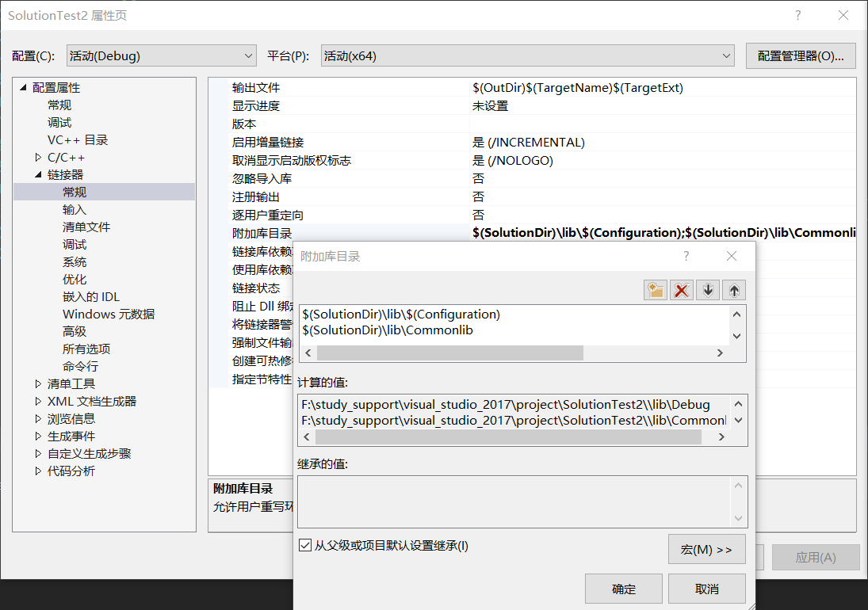Open the 宏(M) macros panel
This screenshot has width=868, height=610.
click(706, 549)
